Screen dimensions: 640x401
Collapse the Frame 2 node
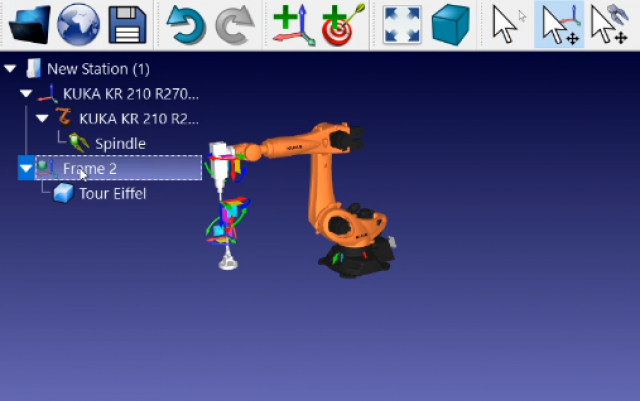click(x=26, y=168)
